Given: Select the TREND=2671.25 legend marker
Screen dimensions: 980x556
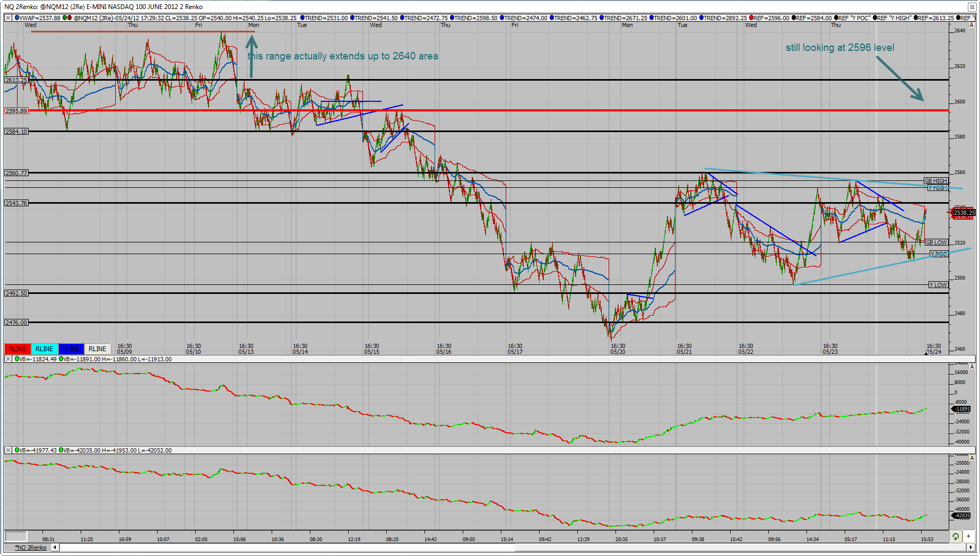Looking at the screenshot, I should pos(602,18).
